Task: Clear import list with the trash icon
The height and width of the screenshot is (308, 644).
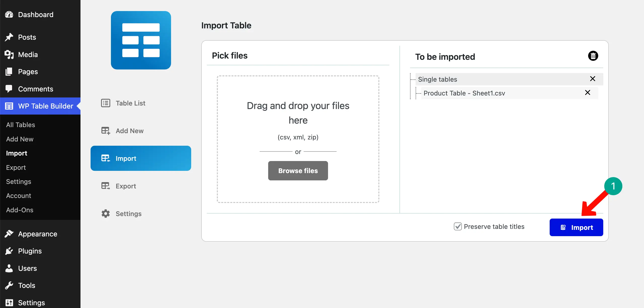Action: pyautogui.click(x=593, y=56)
